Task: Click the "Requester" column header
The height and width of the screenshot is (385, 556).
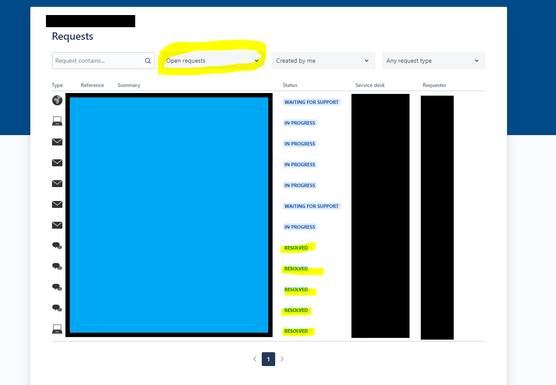Action: [434, 85]
